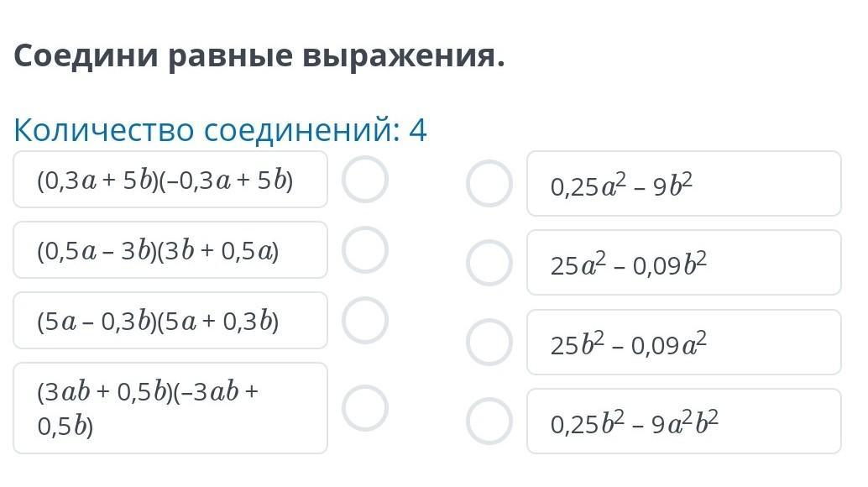This screenshot has height=487, width=868.
Task: Select connector circle beside (5a – 0,3b)(5a + 0,3b)
Action: coord(365,321)
